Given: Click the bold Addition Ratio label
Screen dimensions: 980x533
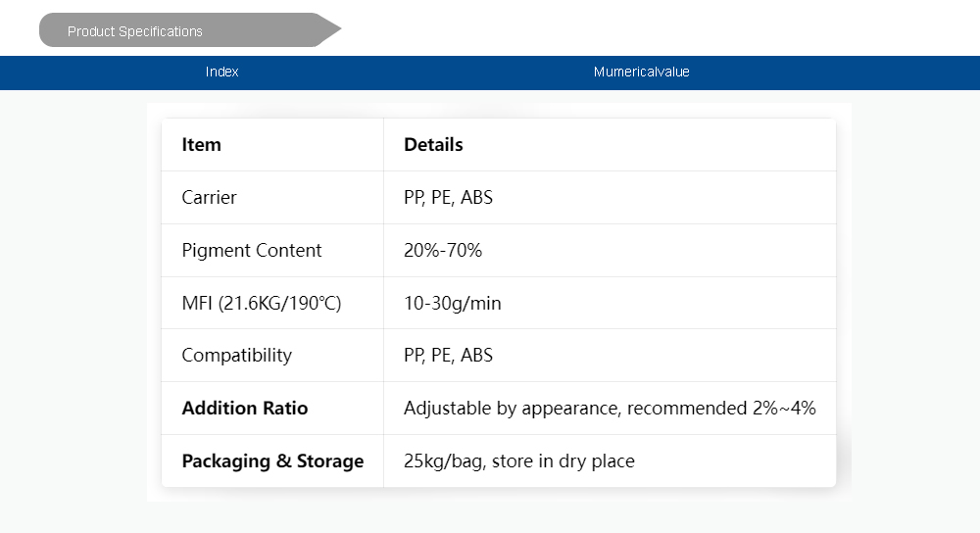Looking at the screenshot, I should point(245,409).
